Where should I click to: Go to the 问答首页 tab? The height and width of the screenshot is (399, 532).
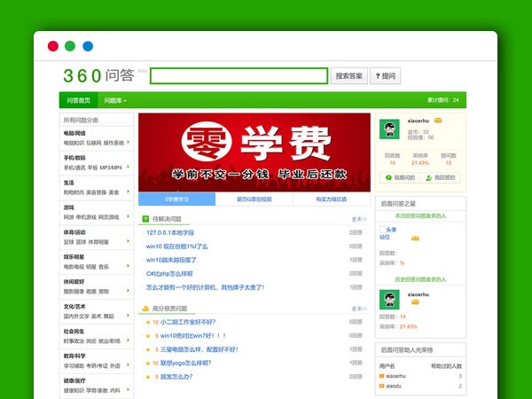coord(79,100)
